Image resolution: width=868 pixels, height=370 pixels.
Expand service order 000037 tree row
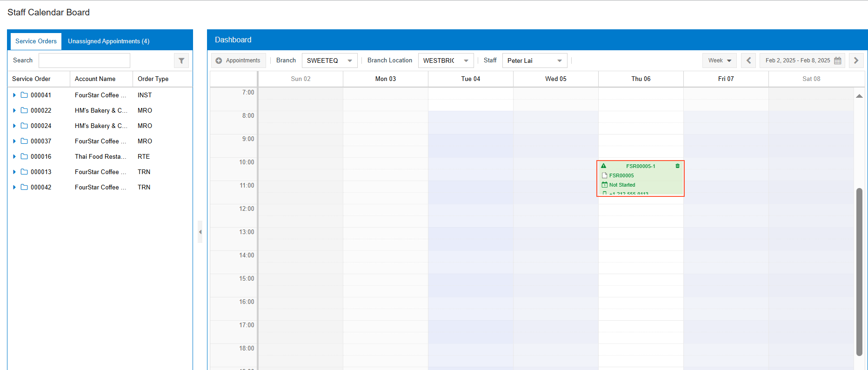click(x=14, y=141)
